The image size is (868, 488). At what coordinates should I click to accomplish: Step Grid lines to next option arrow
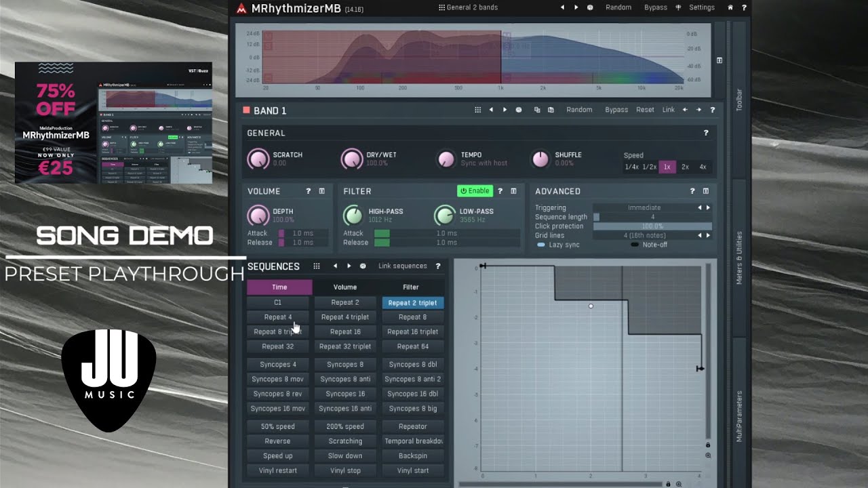[x=708, y=236]
